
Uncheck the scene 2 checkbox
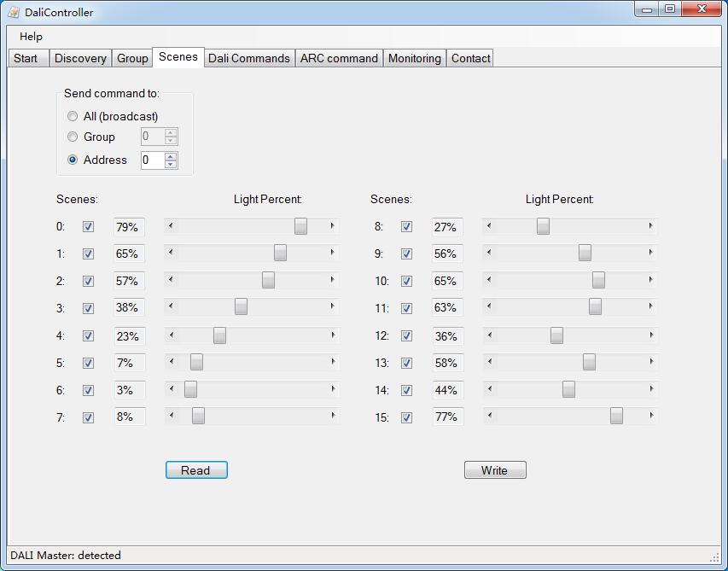(x=88, y=281)
